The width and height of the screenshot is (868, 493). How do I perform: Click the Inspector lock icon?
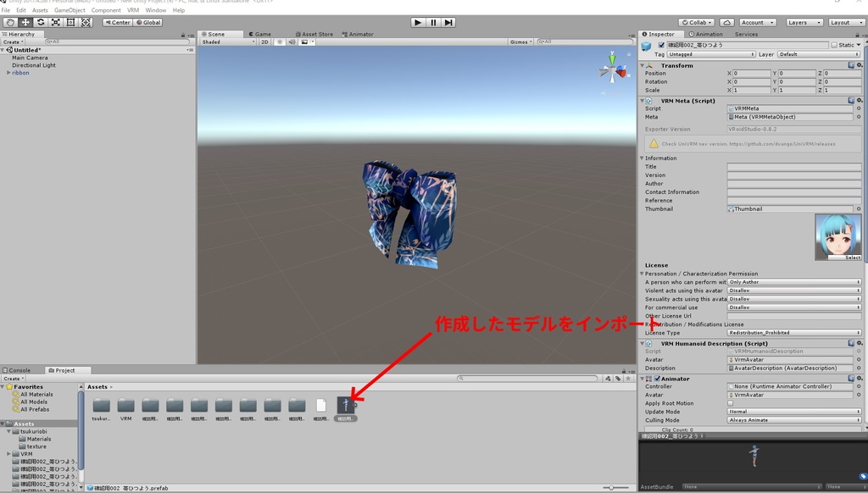857,34
